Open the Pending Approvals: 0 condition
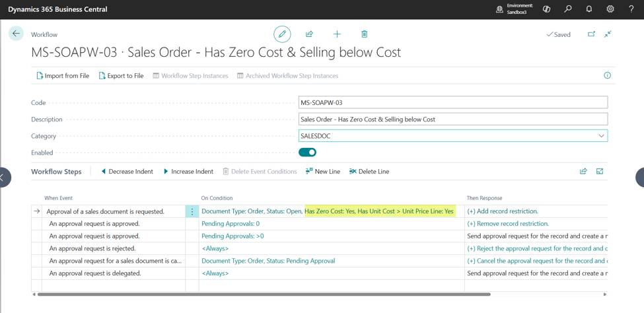This screenshot has width=644, height=313. pyautogui.click(x=231, y=224)
